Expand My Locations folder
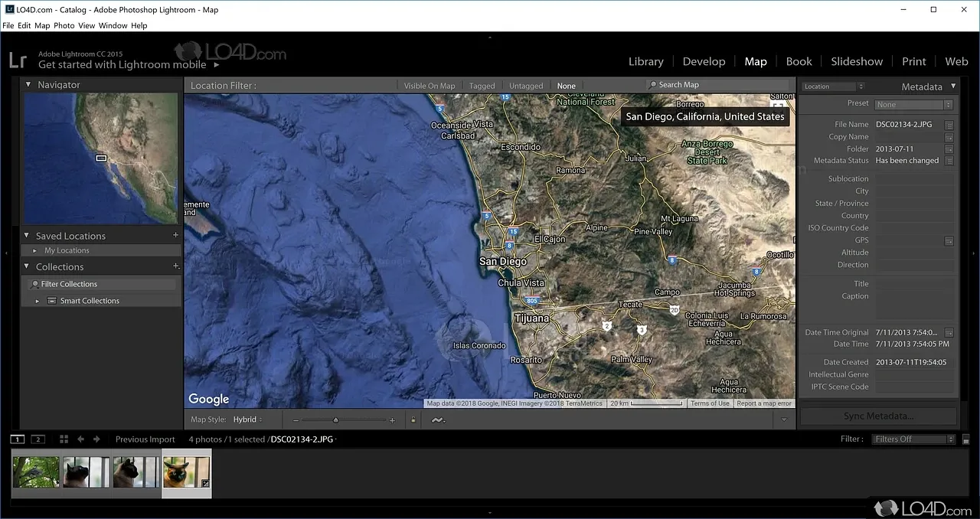This screenshot has height=519, width=980. [x=35, y=250]
